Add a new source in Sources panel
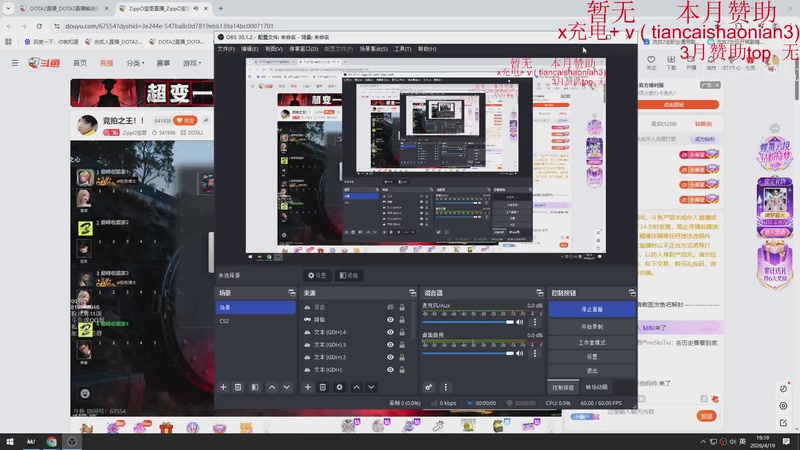Viewport: 800px width, 450px height. [308, 387]
